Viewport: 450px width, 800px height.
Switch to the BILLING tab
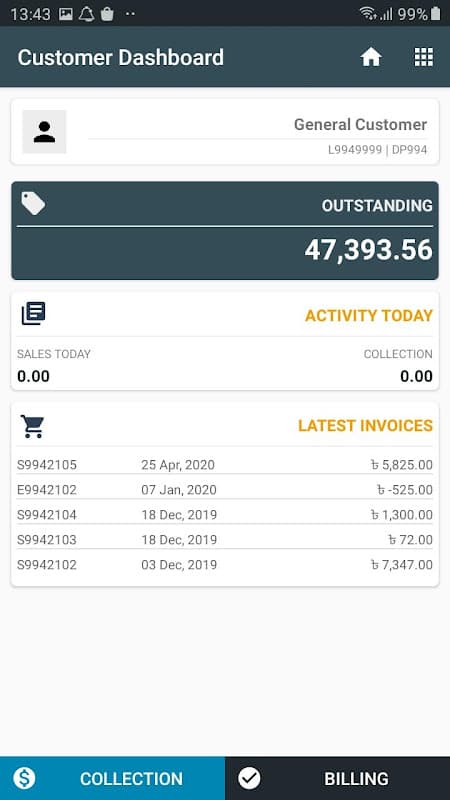pos(338,778)
